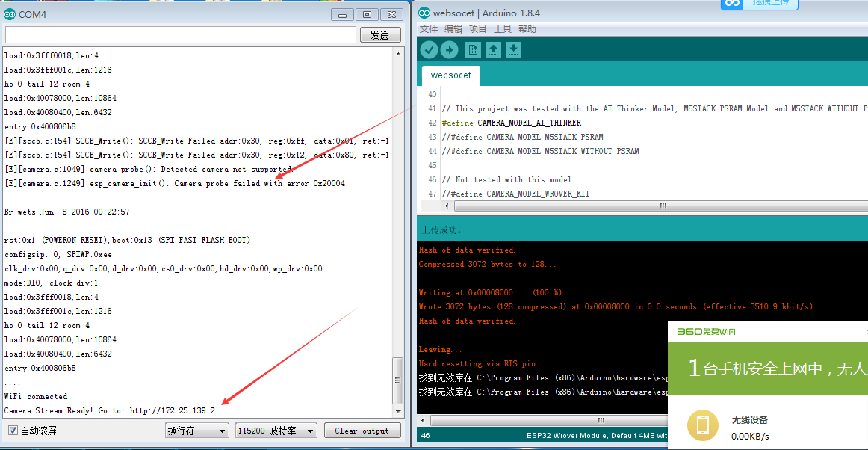
Task: Click the wireless device phone icon
Action: (703, 425)
